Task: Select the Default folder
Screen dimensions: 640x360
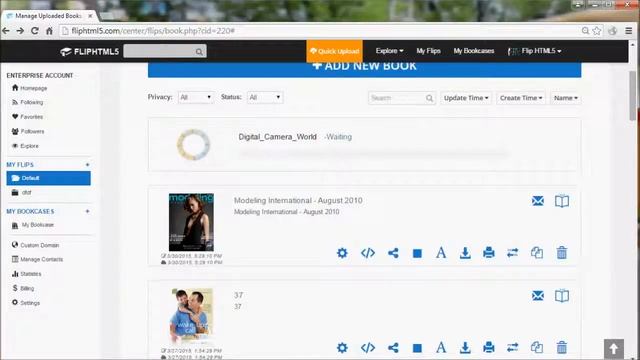Action: [x=49, y=178]
